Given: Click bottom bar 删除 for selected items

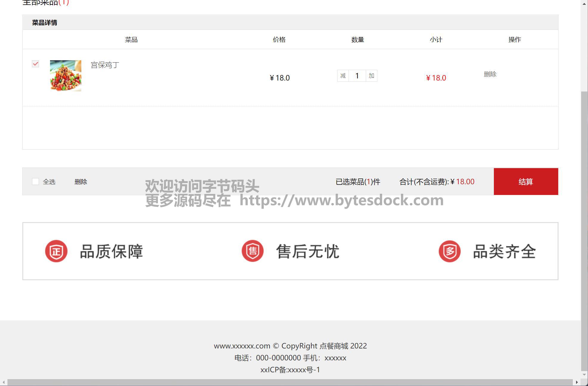Looking at the screenshot, I should pos(81,182).
